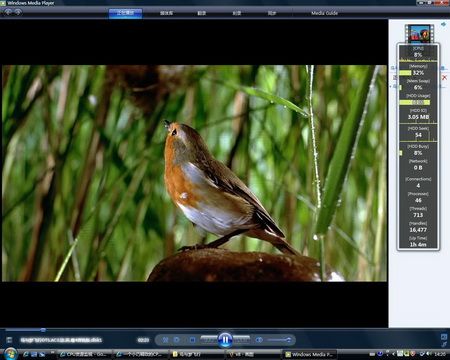Image resolution: width=450 pixels, height=360 pixels.
Task: Click the HDD IO 3.05 MB reading
Action: click(x=418, y=117)
